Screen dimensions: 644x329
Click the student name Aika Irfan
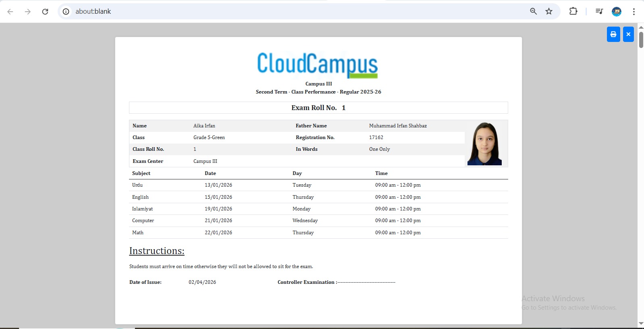[204, 126]
